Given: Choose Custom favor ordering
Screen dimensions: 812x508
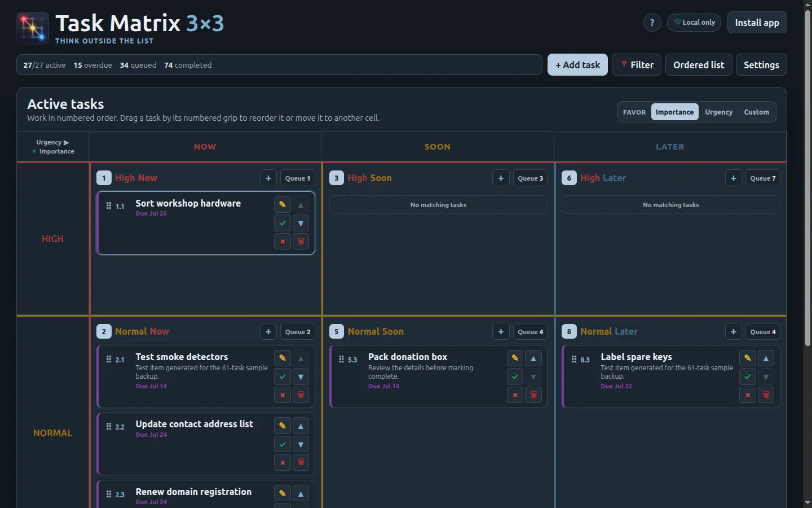Looking at the screenshot, I should 756,112.
